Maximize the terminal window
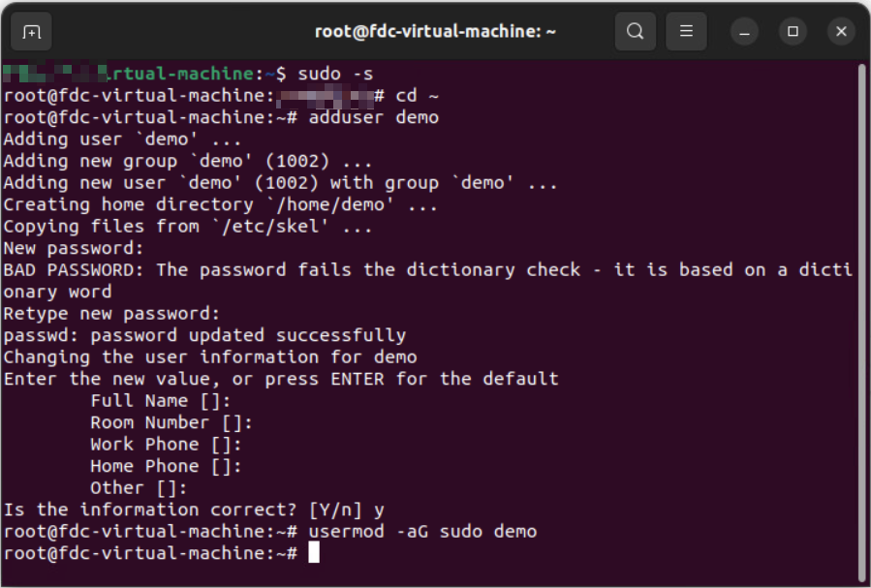The height and width of the screenshot is (588, 871). tap(793, 32)
